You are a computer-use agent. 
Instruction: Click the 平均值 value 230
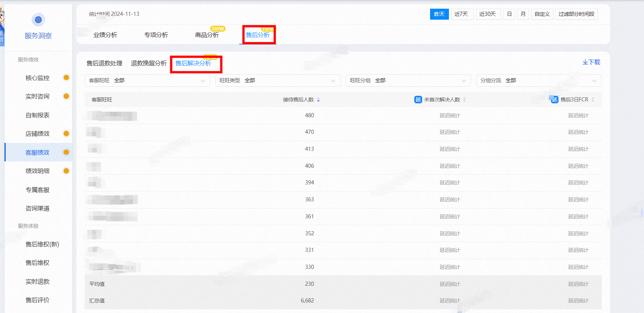310,284
